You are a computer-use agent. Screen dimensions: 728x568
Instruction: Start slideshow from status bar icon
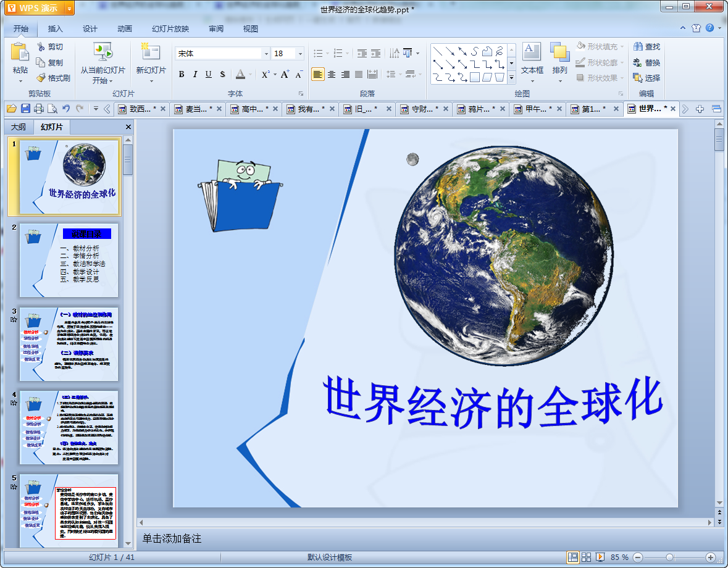(600, 558)
